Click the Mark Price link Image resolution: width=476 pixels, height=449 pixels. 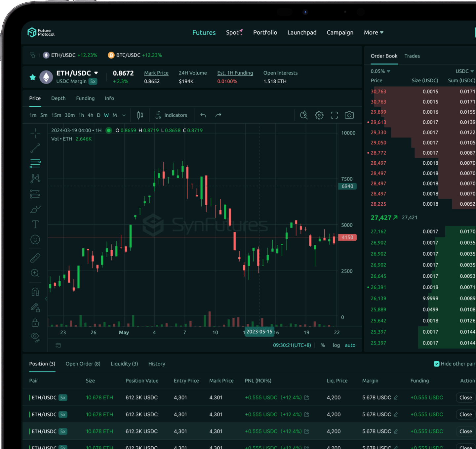click(x=156, y=73)
